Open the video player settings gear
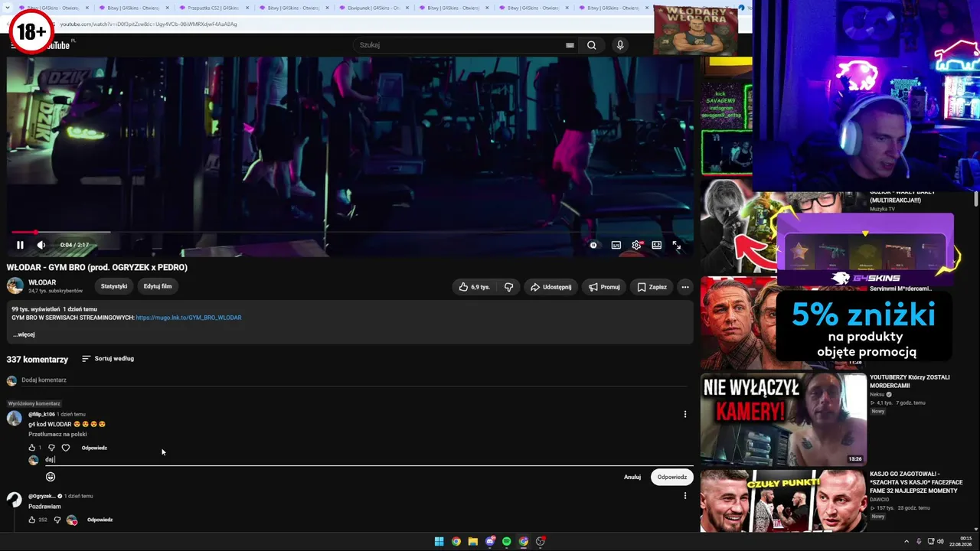Screen dimensions: 980x551 pyautogui.click(x=636, y=245)
